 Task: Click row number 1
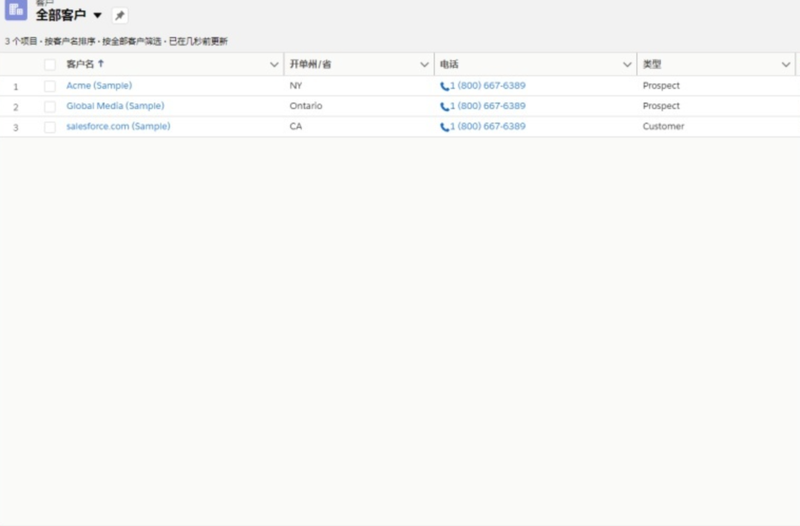(16, 86)
